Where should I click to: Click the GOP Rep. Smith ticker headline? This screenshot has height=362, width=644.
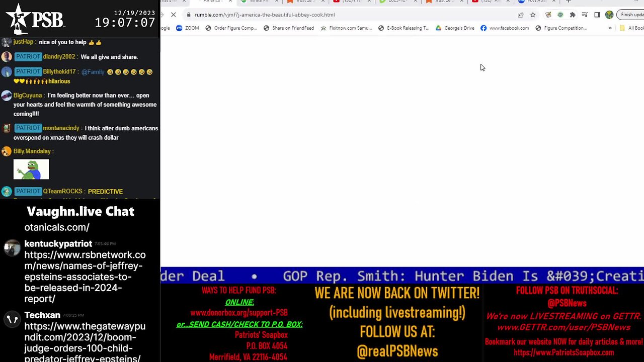(x=463, y=276)
